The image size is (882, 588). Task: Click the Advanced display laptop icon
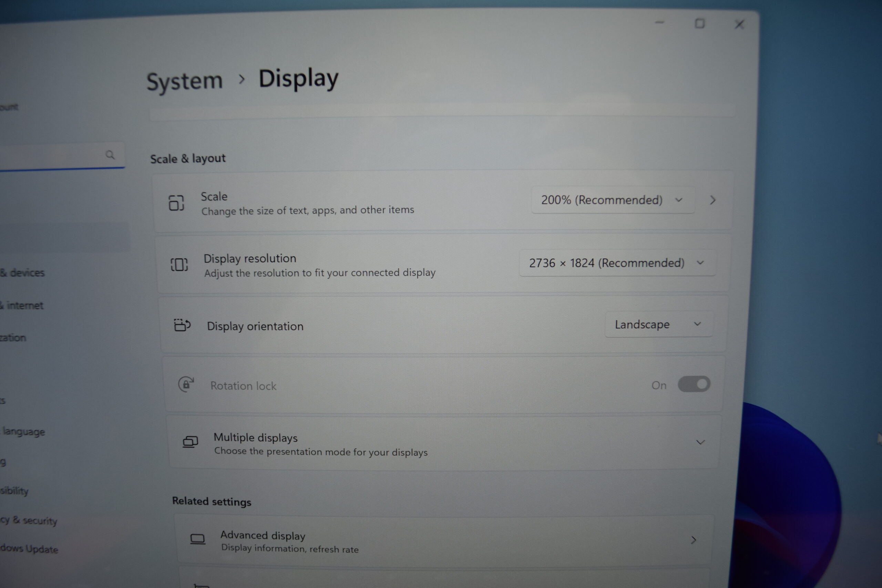click(x=198, y=540)
